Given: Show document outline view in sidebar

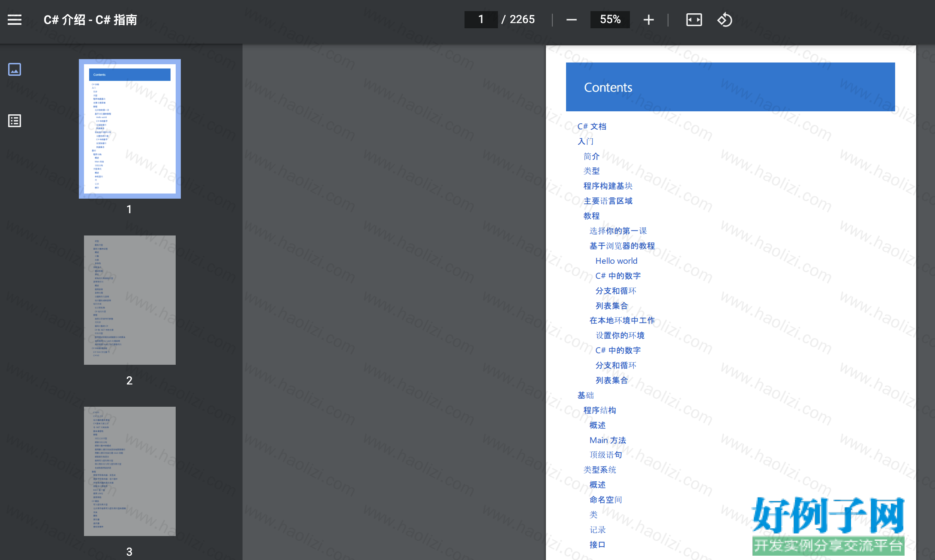Looking at the screenshot, I should (15, 121).
